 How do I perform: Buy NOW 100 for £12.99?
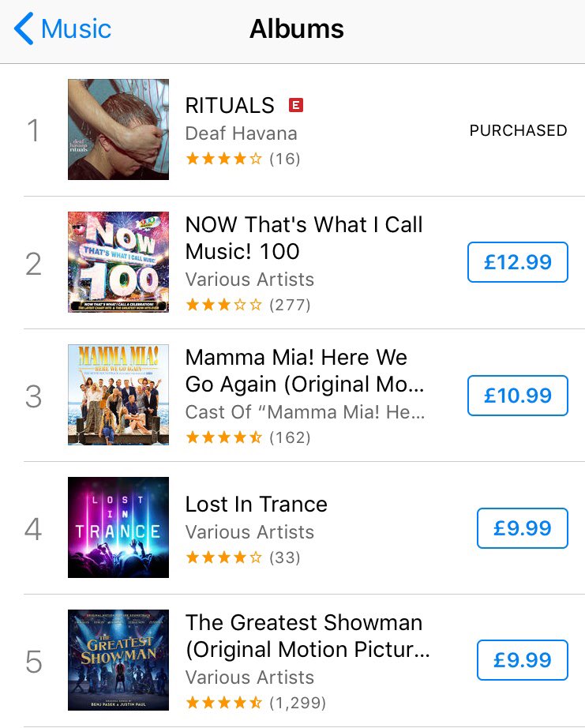(x=518, y=262)
